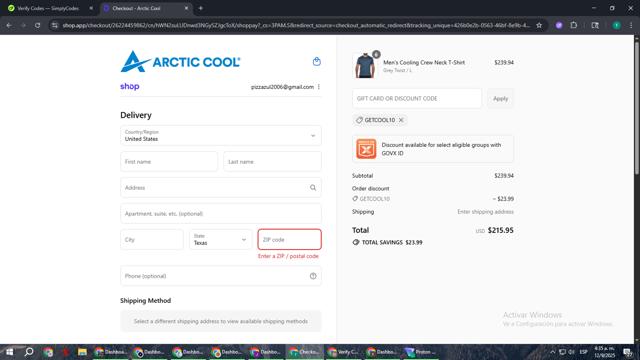Click the GovX ID logo icon
Viewport: 640px width, 360px height.
366,149
